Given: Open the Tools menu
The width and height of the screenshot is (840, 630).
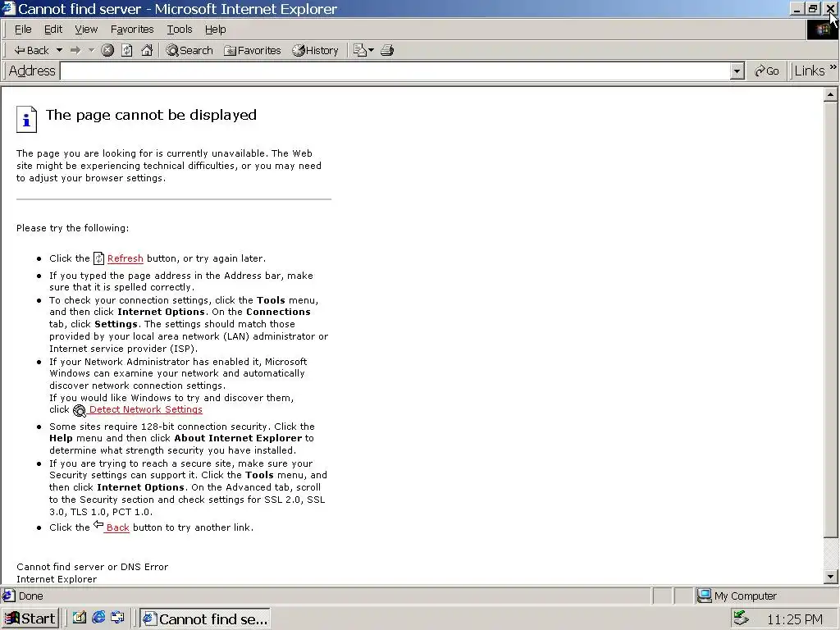Looking at the screenshot, I should tap(180, 30).
